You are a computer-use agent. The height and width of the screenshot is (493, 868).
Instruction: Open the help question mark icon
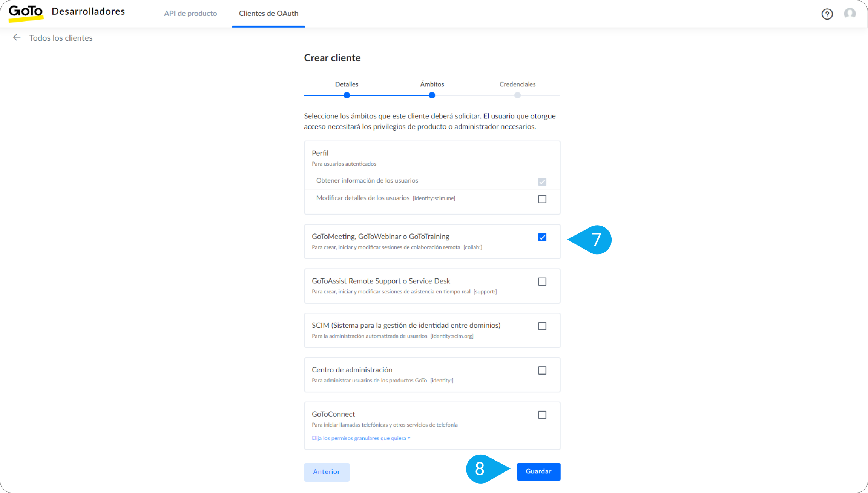point(827,14)
